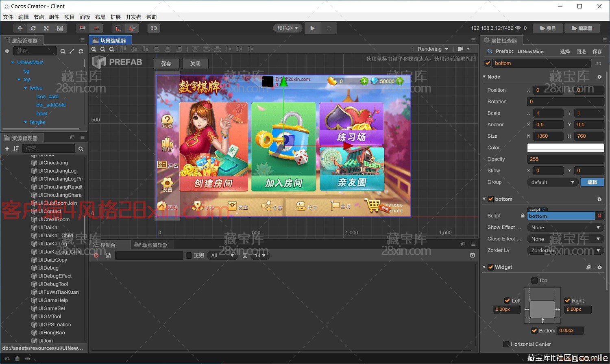Open the Show Effect dropdown
This screenshot has width=610, height=364.
[565, 227]
